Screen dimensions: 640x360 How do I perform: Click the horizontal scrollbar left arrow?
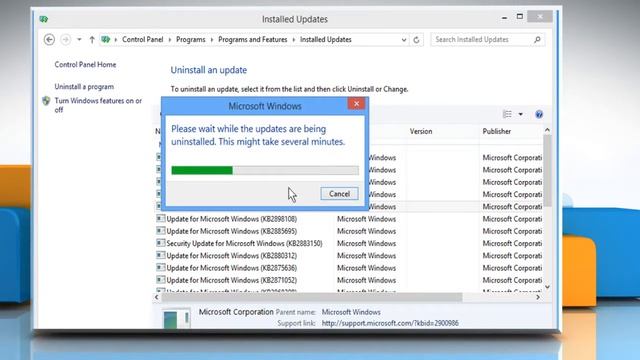click(157, 297)
